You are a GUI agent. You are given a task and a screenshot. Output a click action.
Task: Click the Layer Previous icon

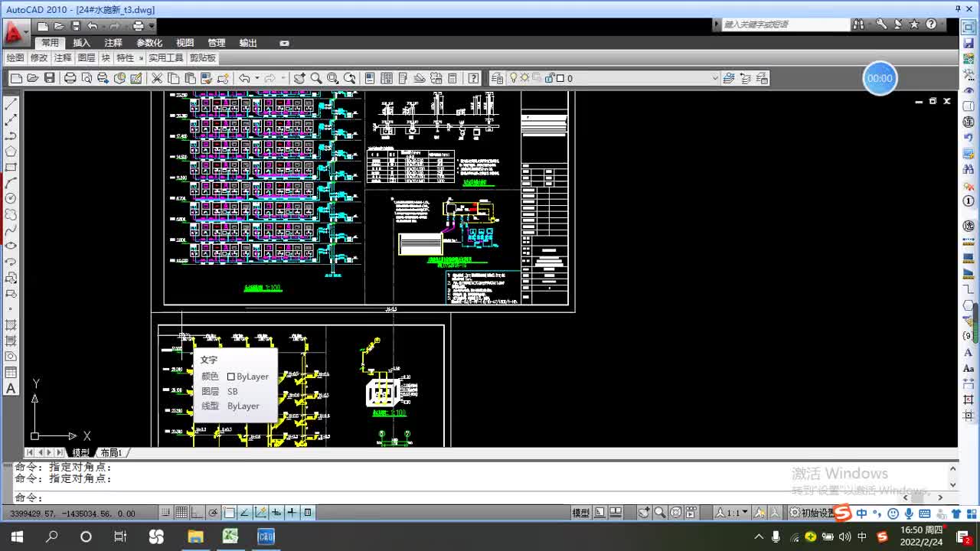[745, 78]
